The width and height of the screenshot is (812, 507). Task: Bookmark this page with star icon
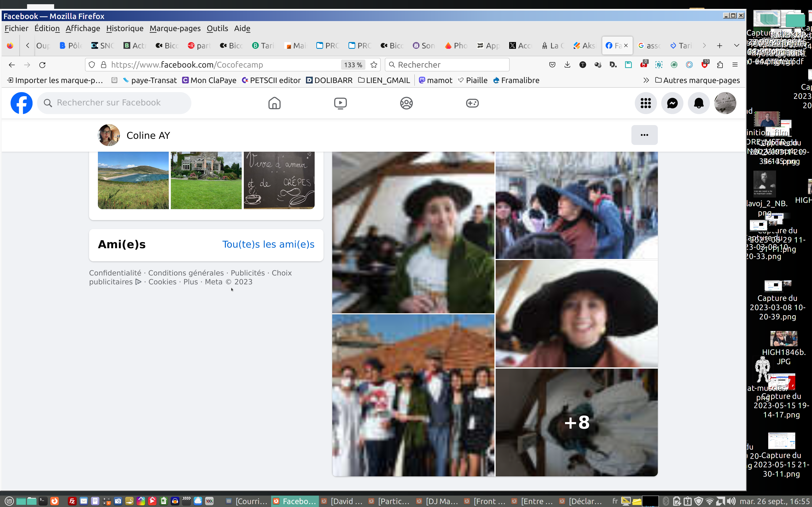[374, 65]
